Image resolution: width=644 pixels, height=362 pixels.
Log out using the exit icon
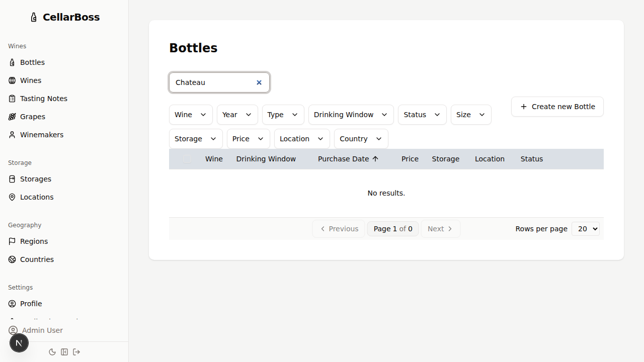pos(76,352)
